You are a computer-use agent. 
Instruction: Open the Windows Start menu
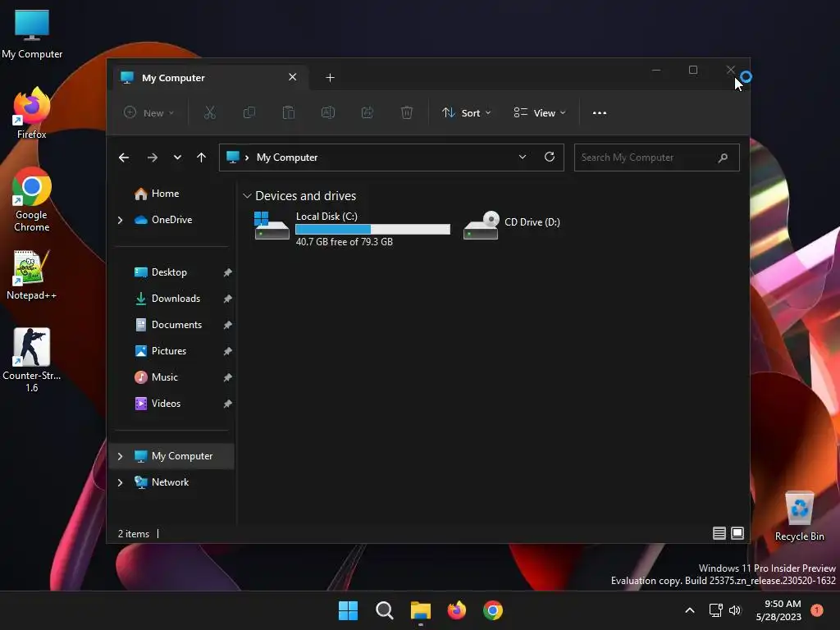click(348, 610)
